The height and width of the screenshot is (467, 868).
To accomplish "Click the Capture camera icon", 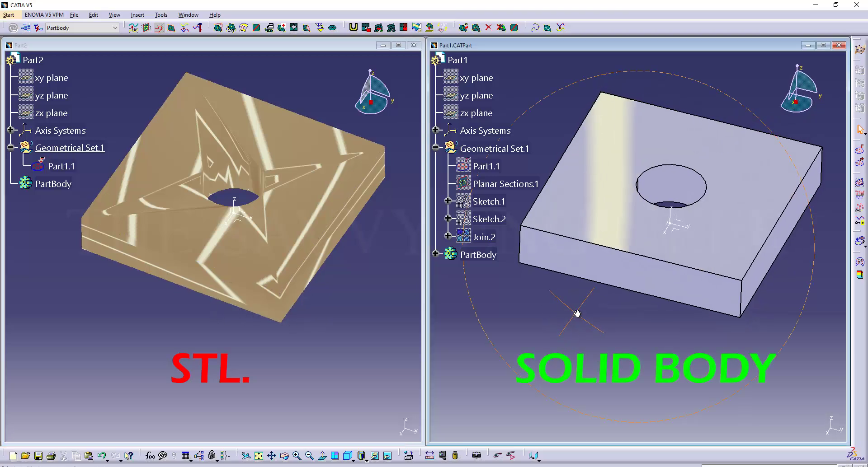I will tap(476, 455).
